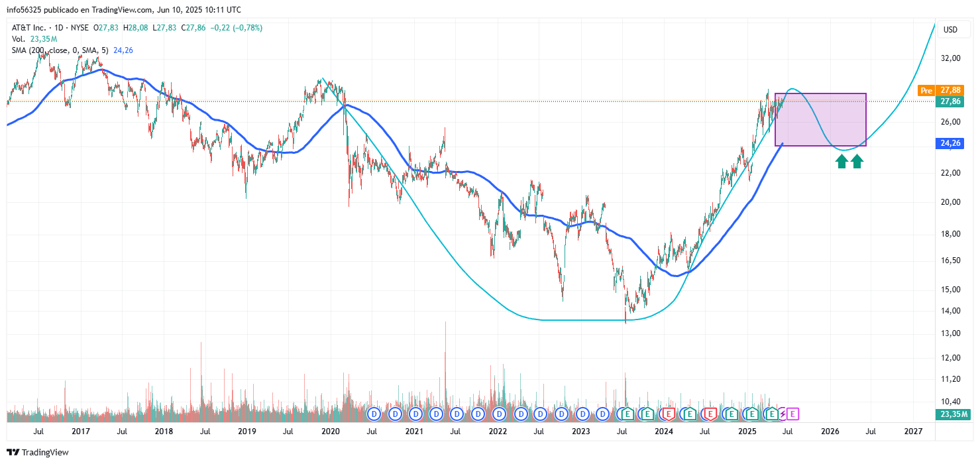Click the Vol. indicator legend
This screenshot has width=980, height=464.
tap(34, 39)
